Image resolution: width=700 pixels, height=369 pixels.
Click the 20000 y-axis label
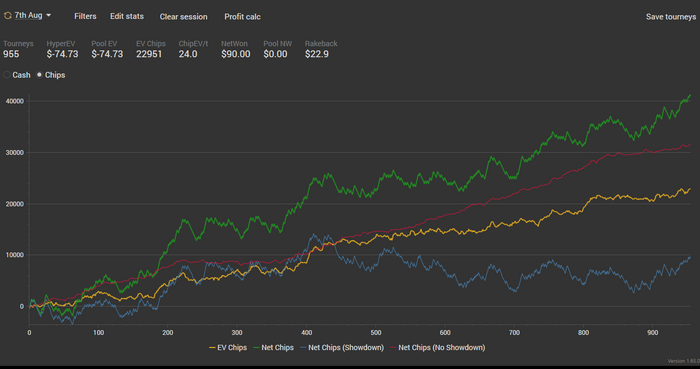[x=15, y=204]
